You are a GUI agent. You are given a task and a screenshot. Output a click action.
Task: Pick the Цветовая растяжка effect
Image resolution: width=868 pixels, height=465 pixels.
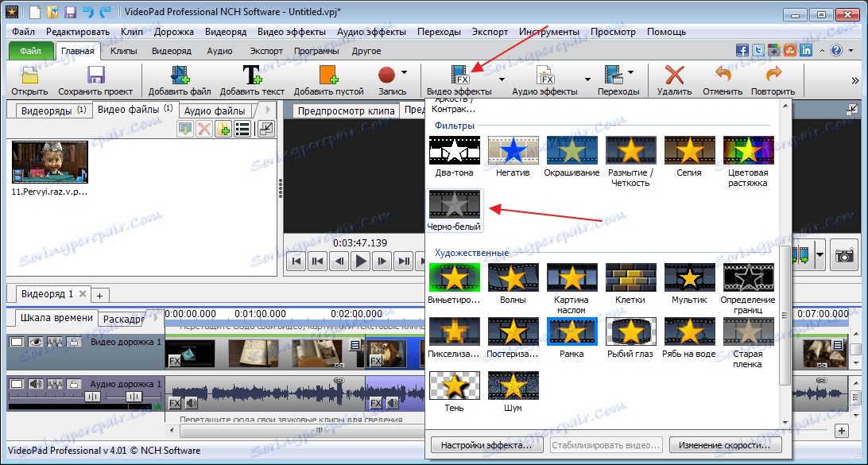(x=748, y=161)
